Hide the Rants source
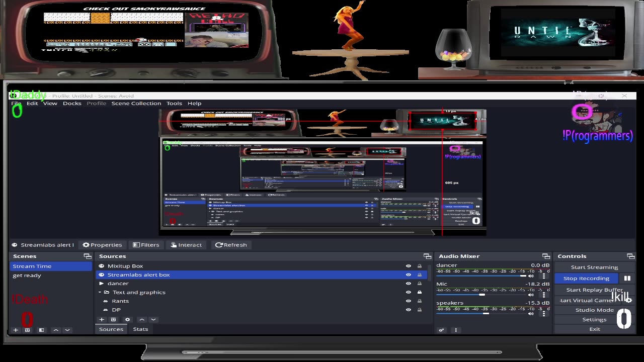 (408, 301)
